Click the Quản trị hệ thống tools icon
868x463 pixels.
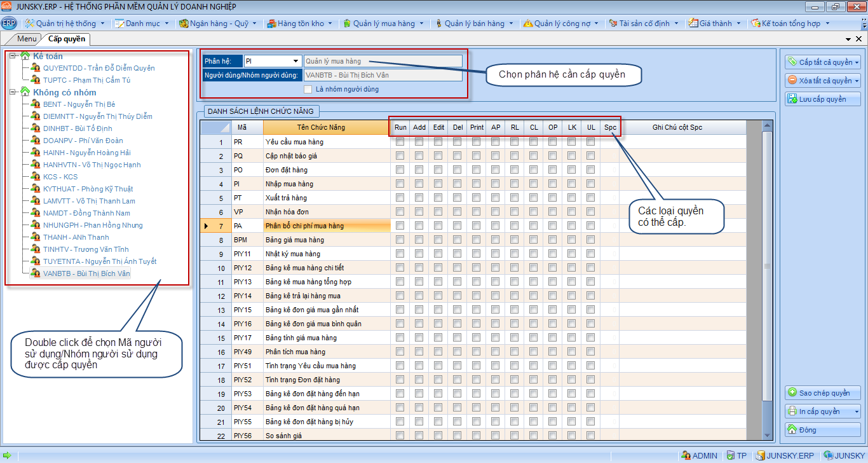point(29,24)
